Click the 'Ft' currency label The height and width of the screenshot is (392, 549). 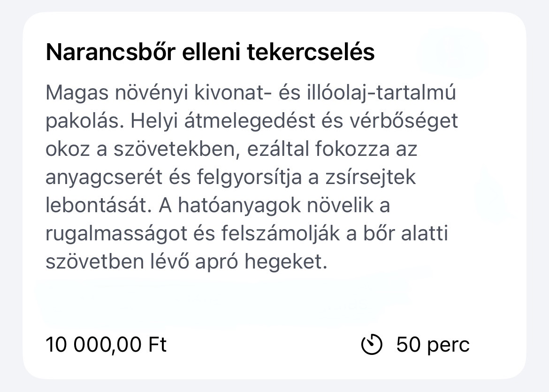click(x=158, y=345)
